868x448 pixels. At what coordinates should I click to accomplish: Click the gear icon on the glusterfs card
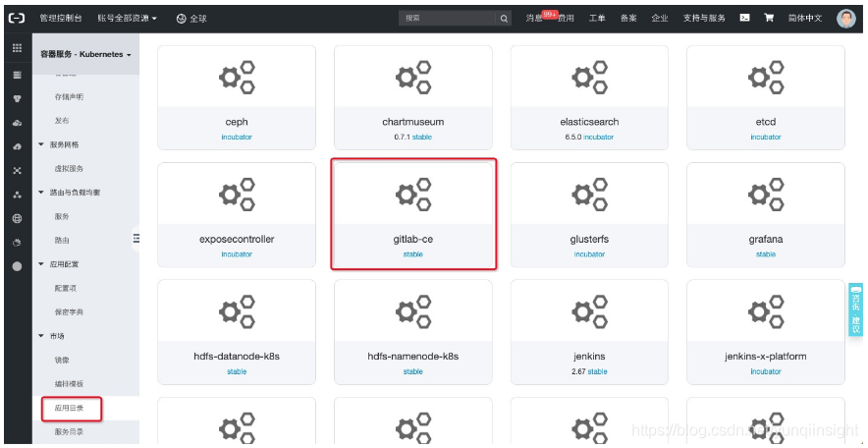click(589, 195)
